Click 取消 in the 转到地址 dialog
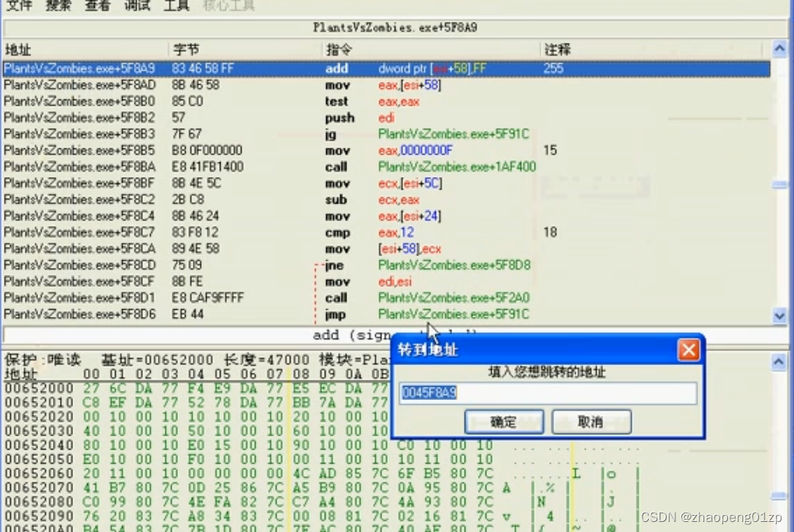794x532 pixels. point(591,422)
